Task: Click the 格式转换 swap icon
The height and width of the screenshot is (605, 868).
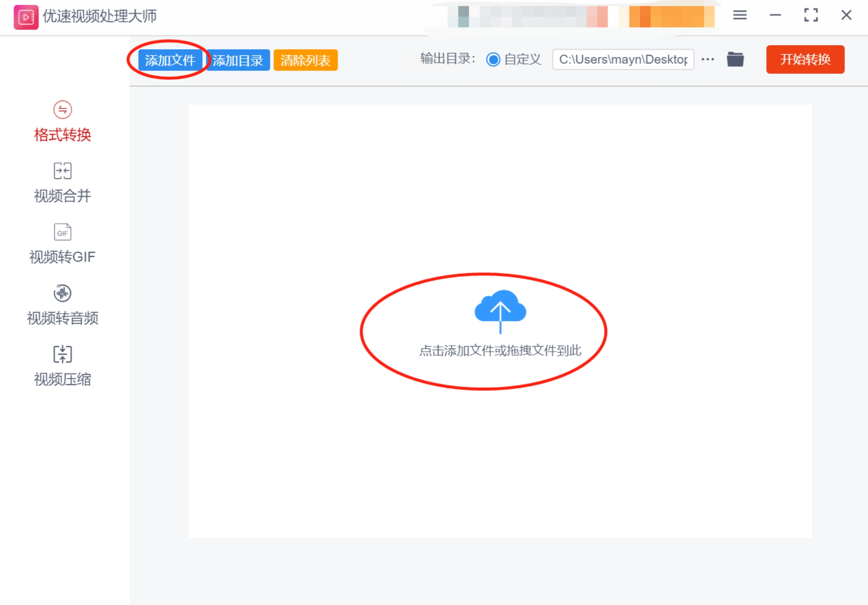Action: tap(63, 110)
